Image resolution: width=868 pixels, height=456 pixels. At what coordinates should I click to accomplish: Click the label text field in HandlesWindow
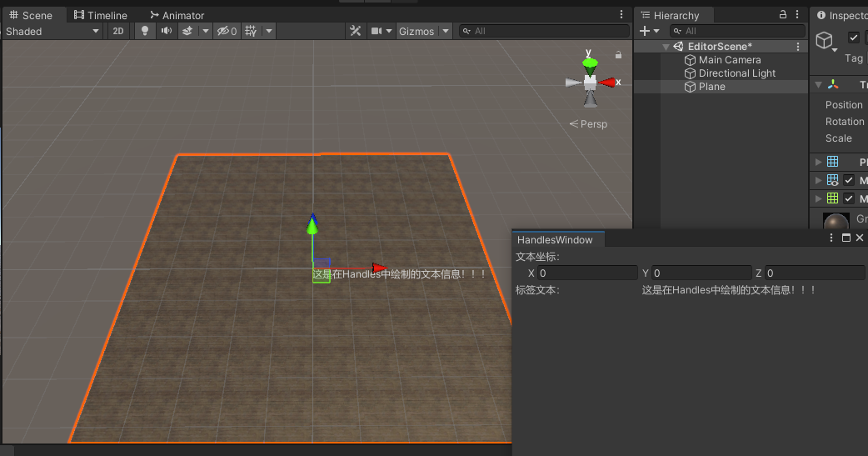click(x=728, y=290)
